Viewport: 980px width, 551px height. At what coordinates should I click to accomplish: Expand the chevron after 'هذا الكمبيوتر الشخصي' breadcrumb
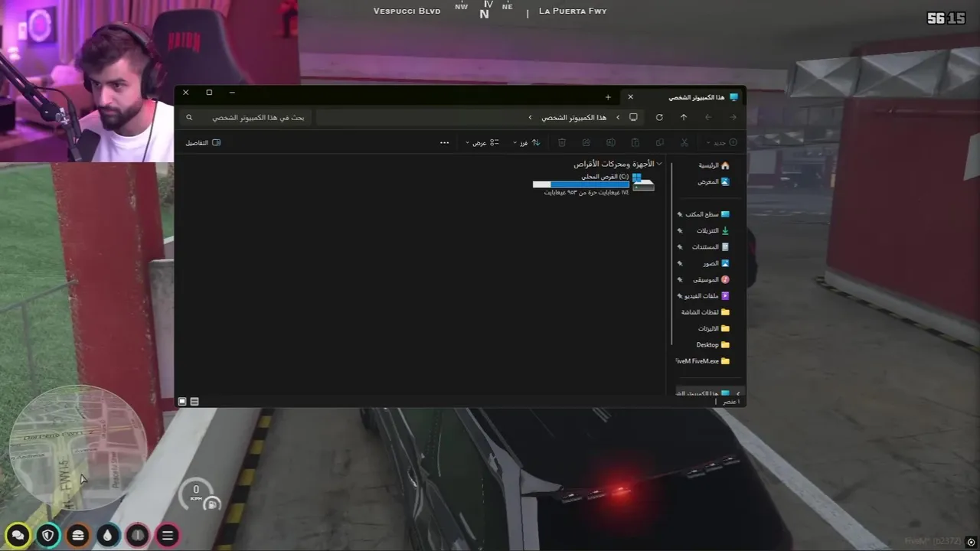tap(530, 117)
